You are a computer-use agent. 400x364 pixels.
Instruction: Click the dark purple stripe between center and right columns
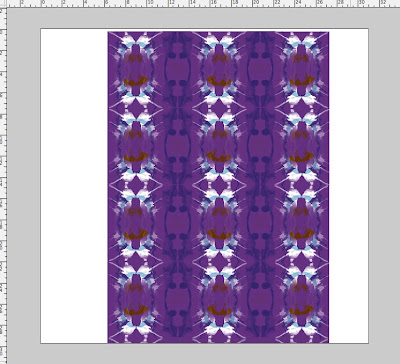coord(261,187)
